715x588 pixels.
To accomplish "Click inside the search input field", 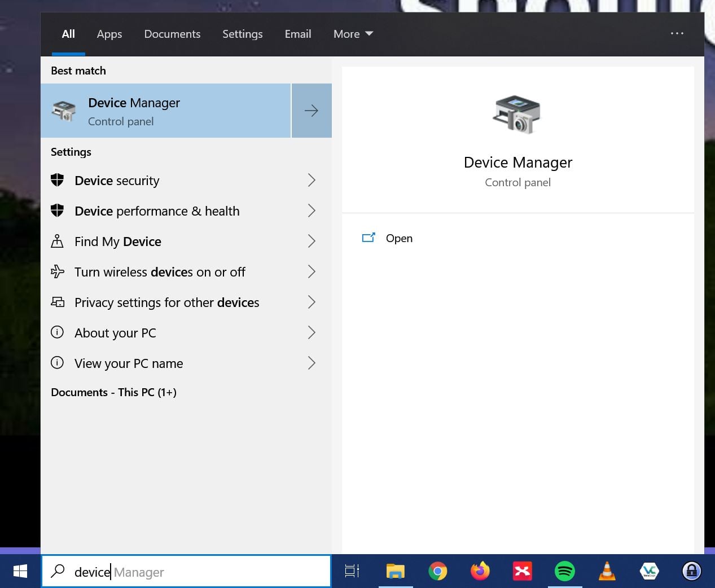I will [169, 571].
